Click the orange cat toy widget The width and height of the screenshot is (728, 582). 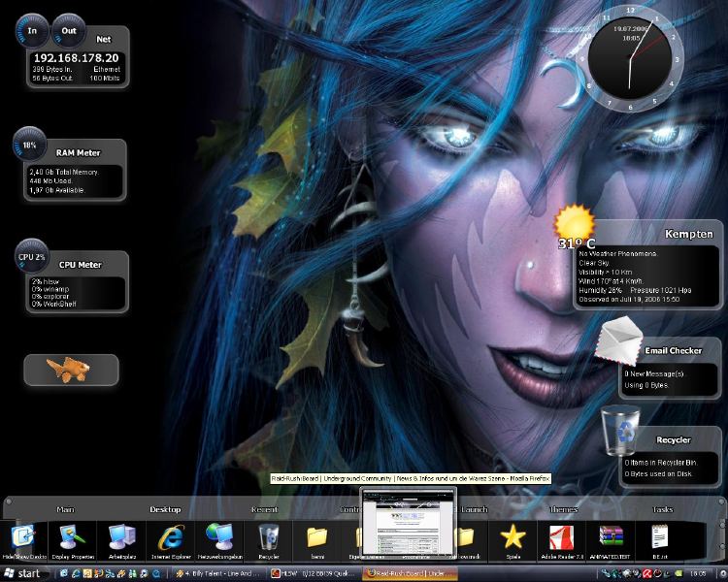point(68,370)
